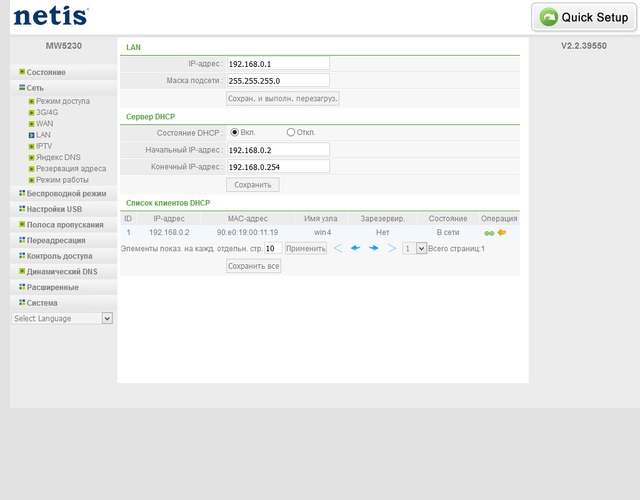Open page number dropdown
Viewport: 640px width, 500px height.
[414, 248]
